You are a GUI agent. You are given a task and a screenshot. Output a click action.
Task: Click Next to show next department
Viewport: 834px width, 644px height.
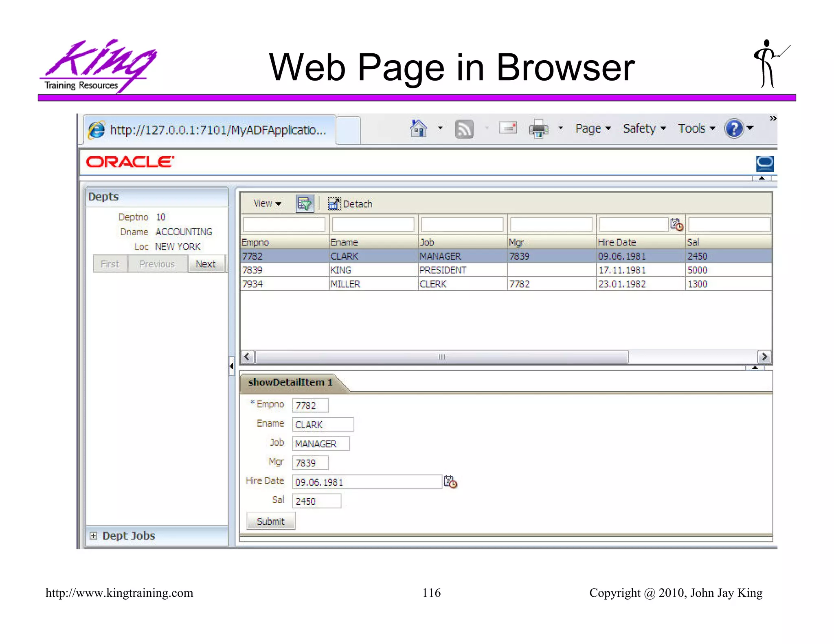(x=206, y=264)
